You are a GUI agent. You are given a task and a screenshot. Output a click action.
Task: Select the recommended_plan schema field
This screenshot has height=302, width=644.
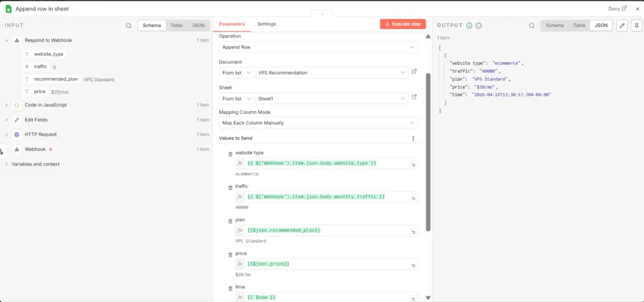pos(56,79)
